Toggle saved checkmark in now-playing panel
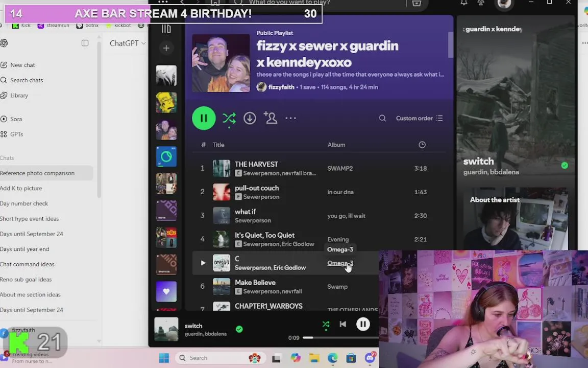 tap(565, 166)
